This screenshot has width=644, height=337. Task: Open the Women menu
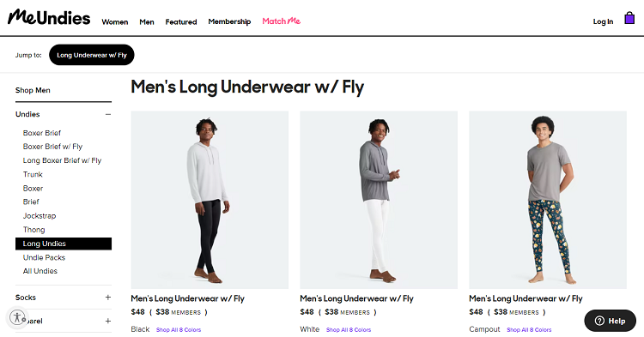(x=115, y=21)
